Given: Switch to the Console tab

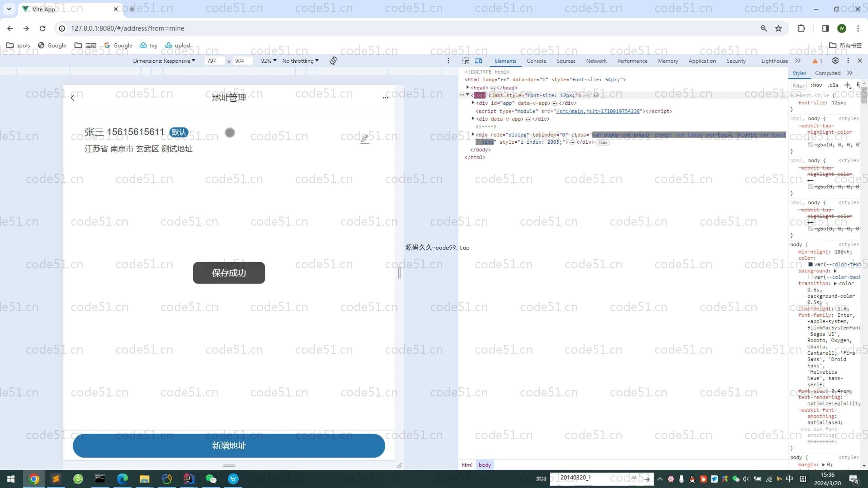Looking at the screenshot, I should 536,61.
